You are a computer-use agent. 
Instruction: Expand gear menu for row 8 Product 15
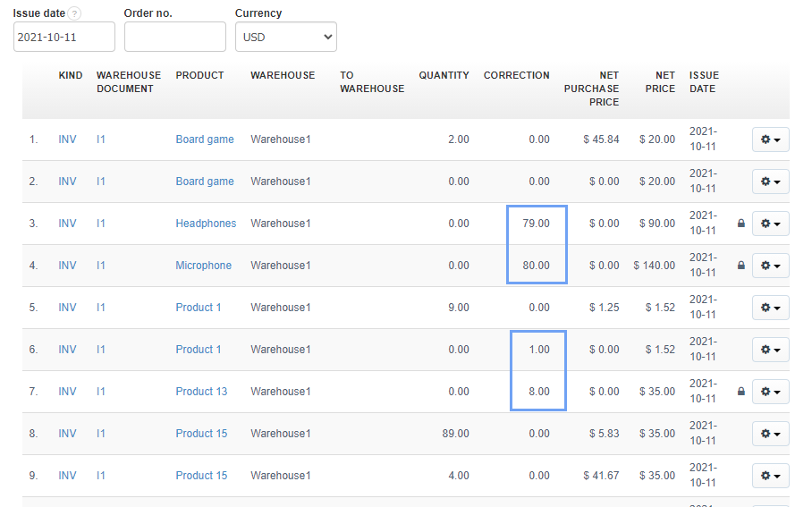pos(770,434)
